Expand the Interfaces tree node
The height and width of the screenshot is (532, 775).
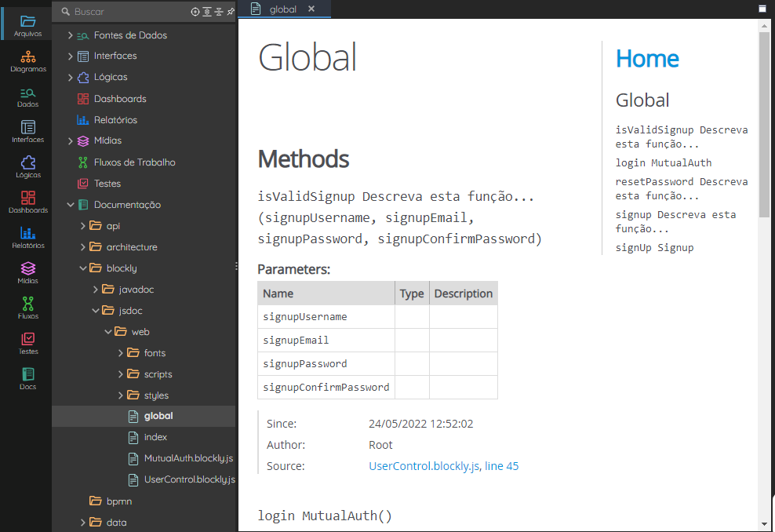click(70, 56)
